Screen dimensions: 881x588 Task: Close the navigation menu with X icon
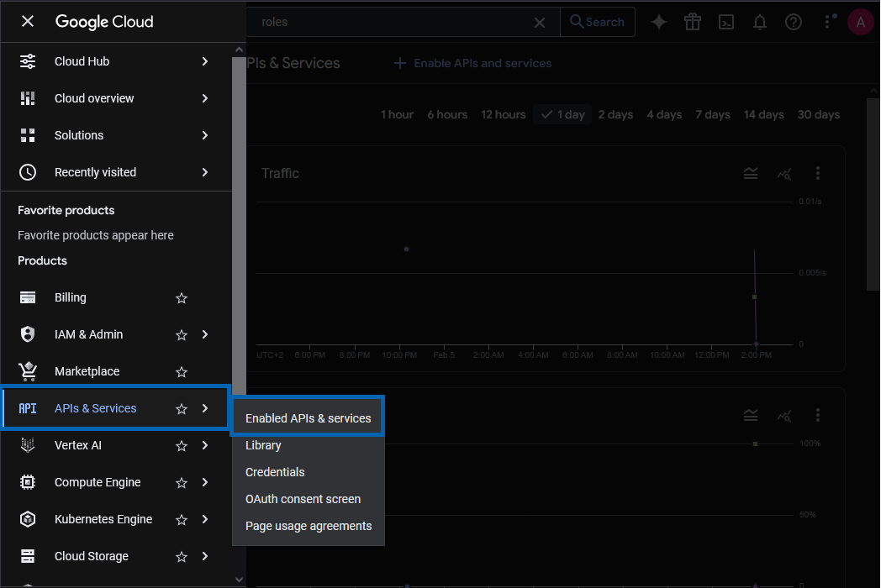tap(28, 21)
